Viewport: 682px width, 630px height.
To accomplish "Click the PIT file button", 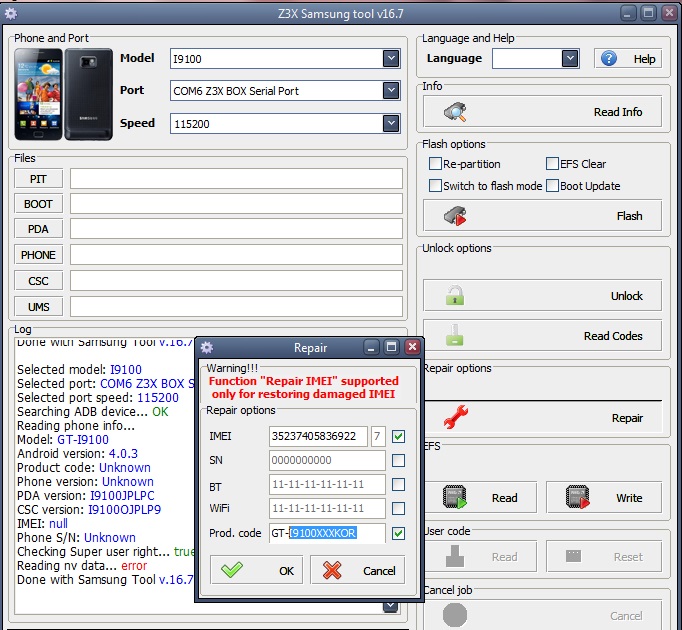I will click(x=38, y=179).
